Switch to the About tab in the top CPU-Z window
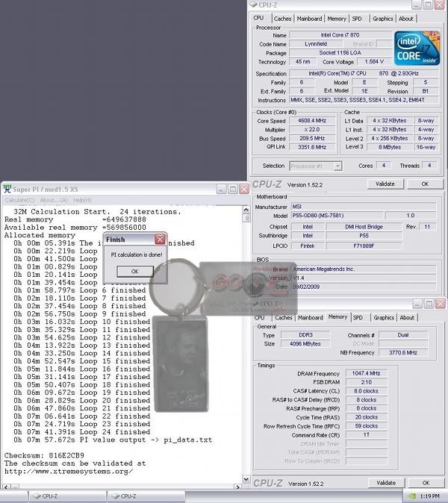This screenshot has height=503, width=448. point(406,19)
